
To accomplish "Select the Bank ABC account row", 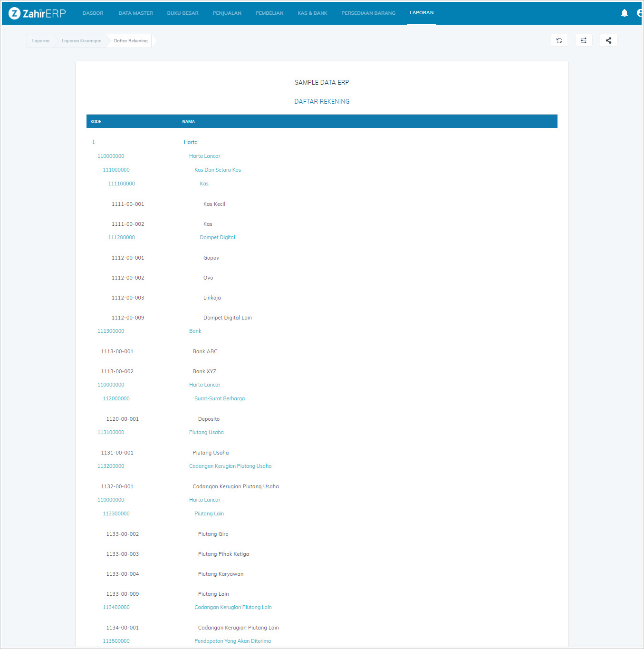I will 205,351.
